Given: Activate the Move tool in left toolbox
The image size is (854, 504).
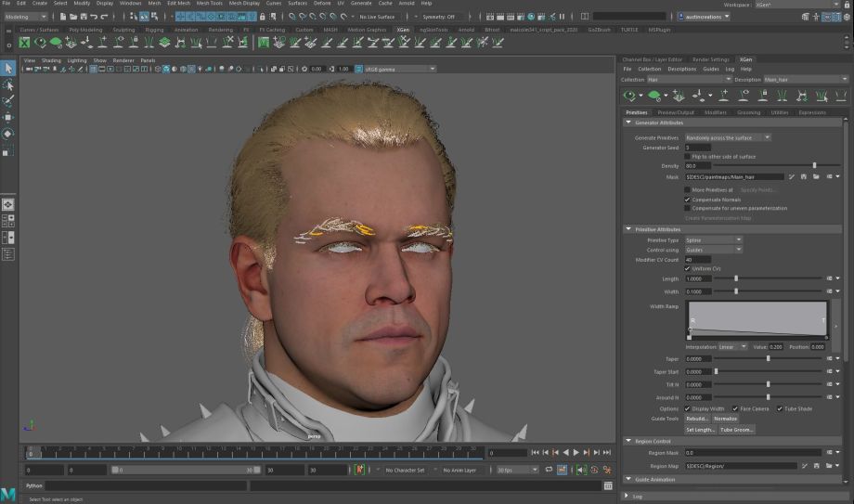Looking at the screenshot, I should pyautogui.click(x=8, y=117).
